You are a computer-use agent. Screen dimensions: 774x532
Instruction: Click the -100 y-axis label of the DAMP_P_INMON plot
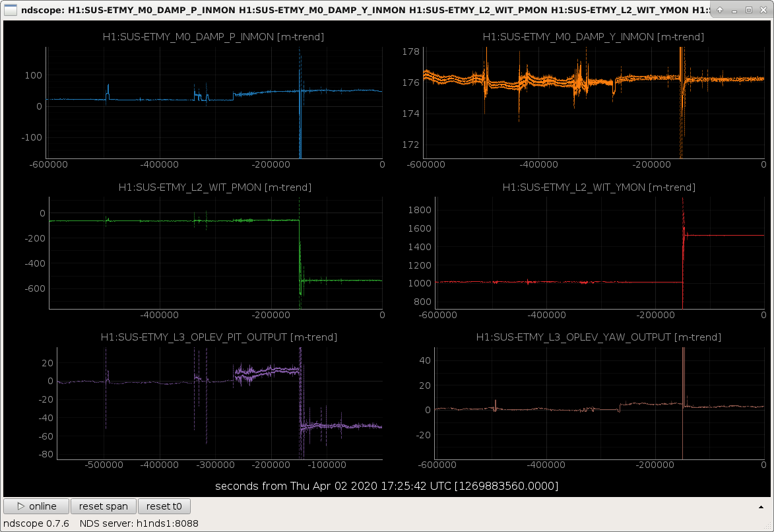tap(32, 137)
